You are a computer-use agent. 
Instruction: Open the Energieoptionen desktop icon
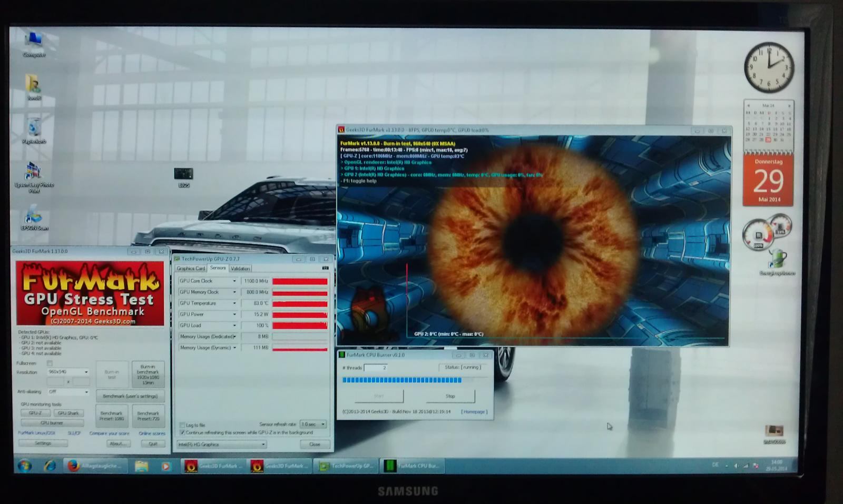pyautogui.click(x=777, y=262)
